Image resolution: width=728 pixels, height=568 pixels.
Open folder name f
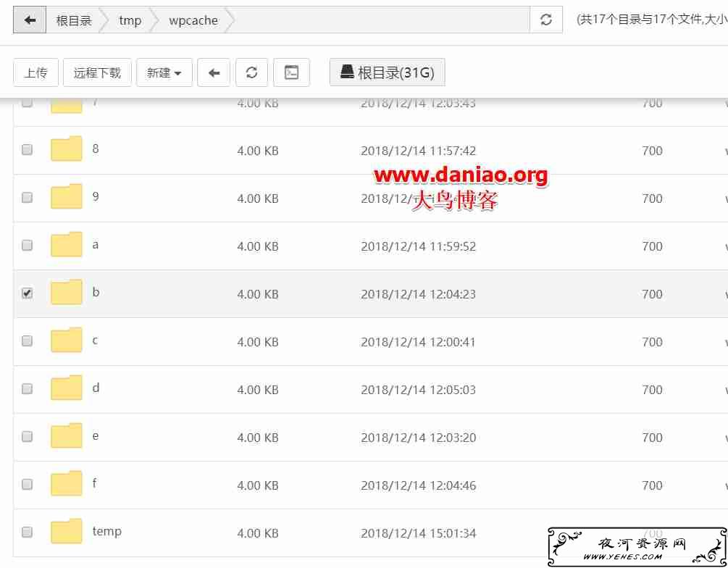pos(94,483)
